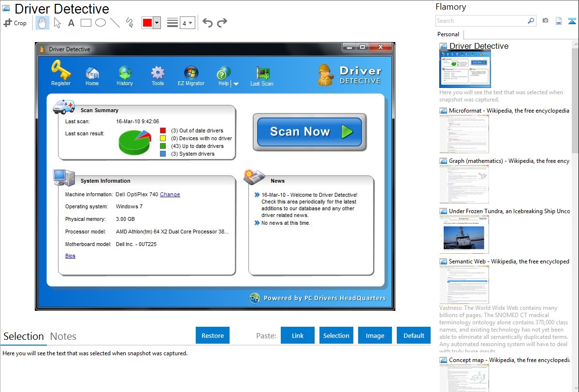Select the Crop tool
The width and height of the screenshot is (579, 392).
15,23
